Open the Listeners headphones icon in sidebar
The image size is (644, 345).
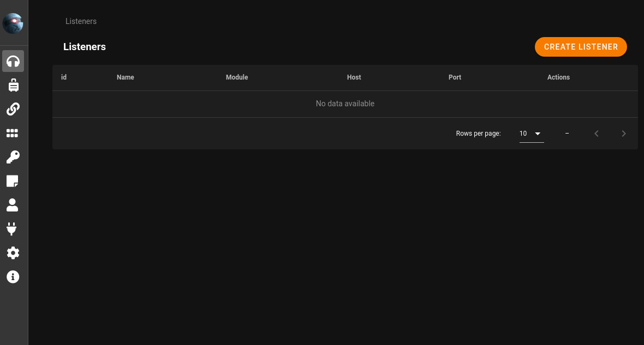(x=13, y=61)
